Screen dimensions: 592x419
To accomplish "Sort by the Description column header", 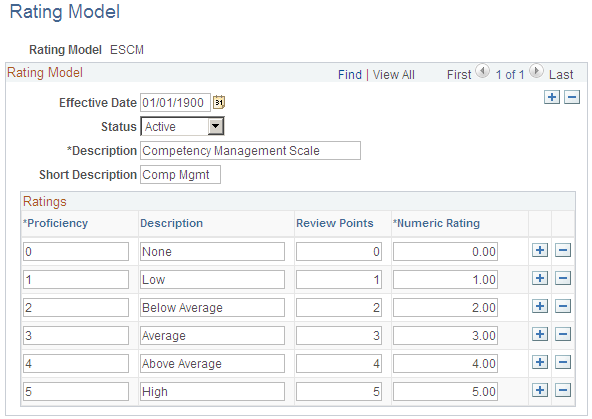I will tap(171, 223).
